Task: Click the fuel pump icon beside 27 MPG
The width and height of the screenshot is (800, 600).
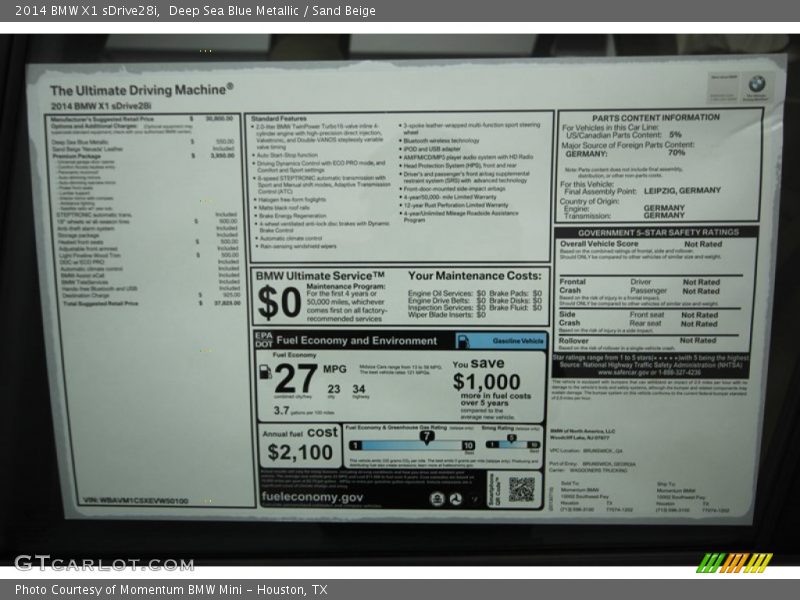Action: coord(265,371)
